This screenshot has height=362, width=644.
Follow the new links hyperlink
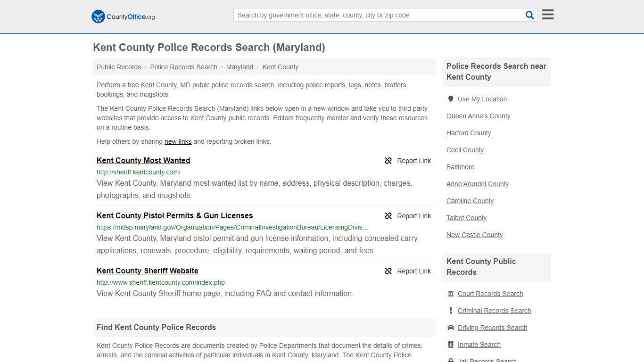pos(178,141)
